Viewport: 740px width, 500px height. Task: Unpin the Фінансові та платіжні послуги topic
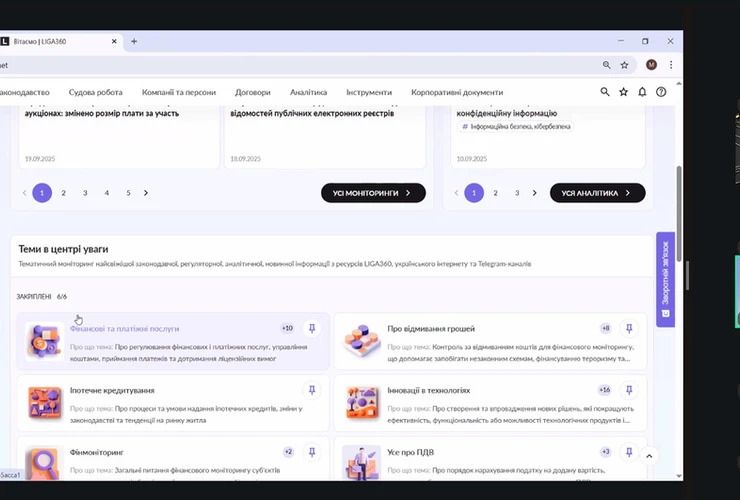311,328
